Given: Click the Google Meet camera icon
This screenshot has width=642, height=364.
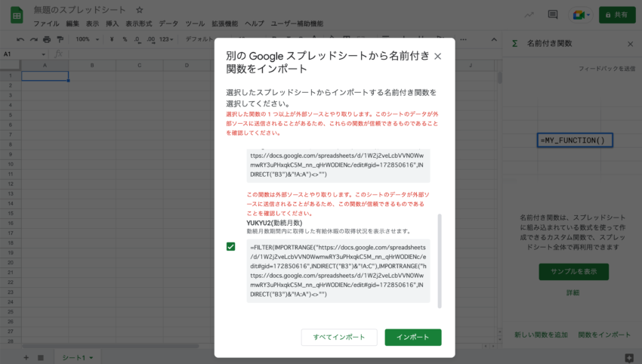Looking at the screenshot, I should click(x=579, y=14).
